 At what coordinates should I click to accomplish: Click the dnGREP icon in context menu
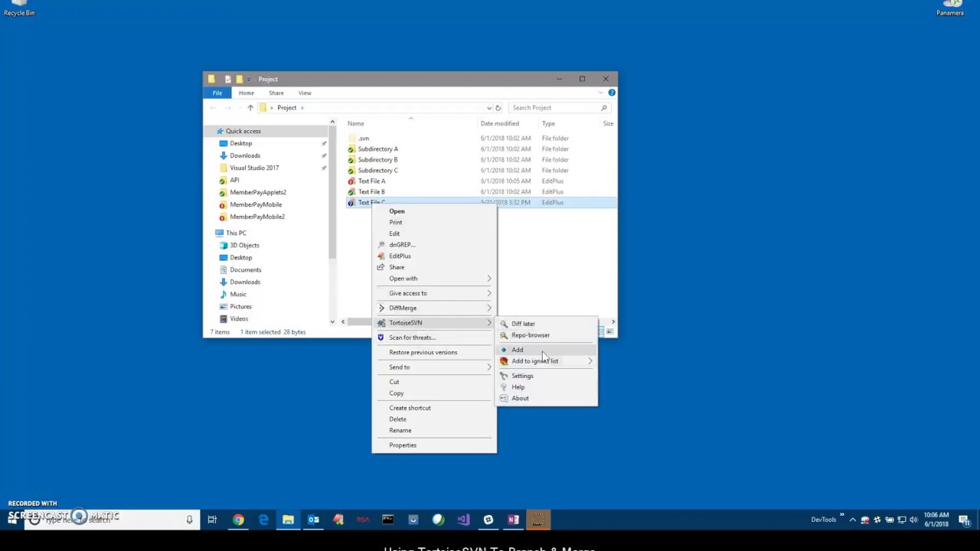(x=381, y=245)
